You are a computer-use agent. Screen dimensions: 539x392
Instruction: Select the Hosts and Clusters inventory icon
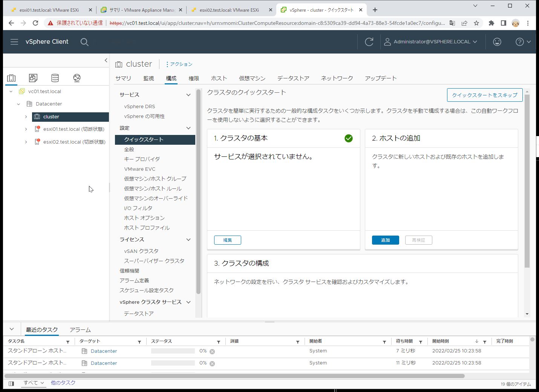(11, 78)
